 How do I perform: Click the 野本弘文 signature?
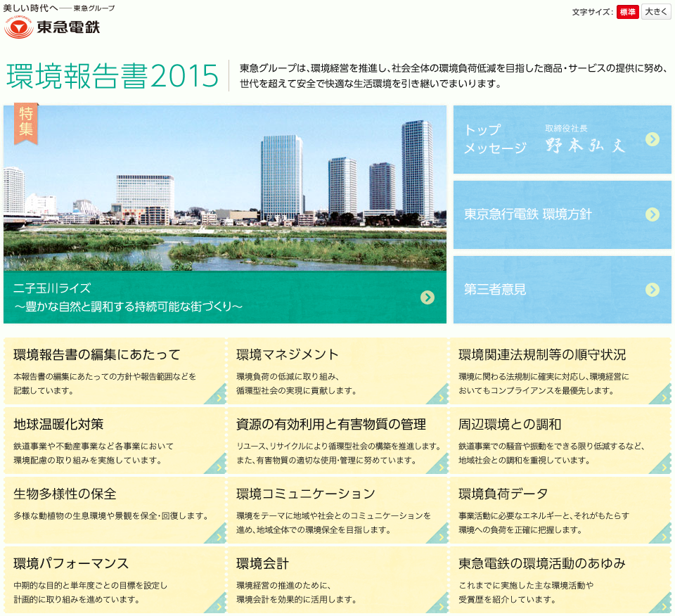(x=585, y=145)
